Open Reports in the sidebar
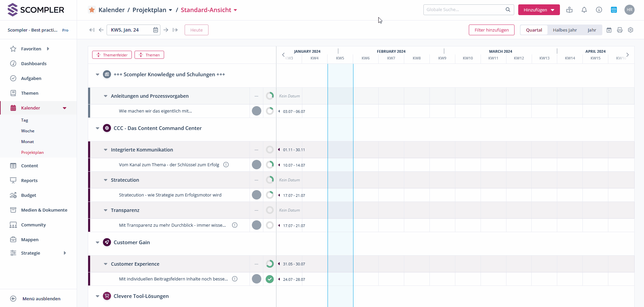This screenshot has width=644, height=307. click(29, 180)
